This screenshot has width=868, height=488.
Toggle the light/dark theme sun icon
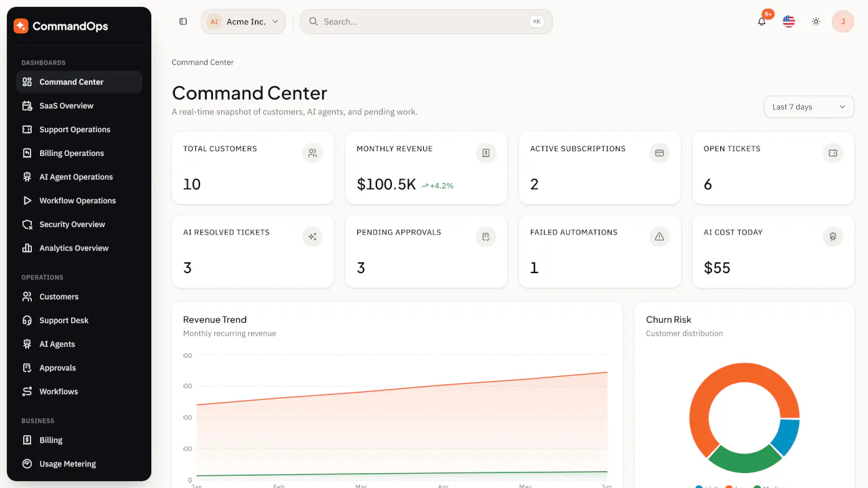point(816,22)
